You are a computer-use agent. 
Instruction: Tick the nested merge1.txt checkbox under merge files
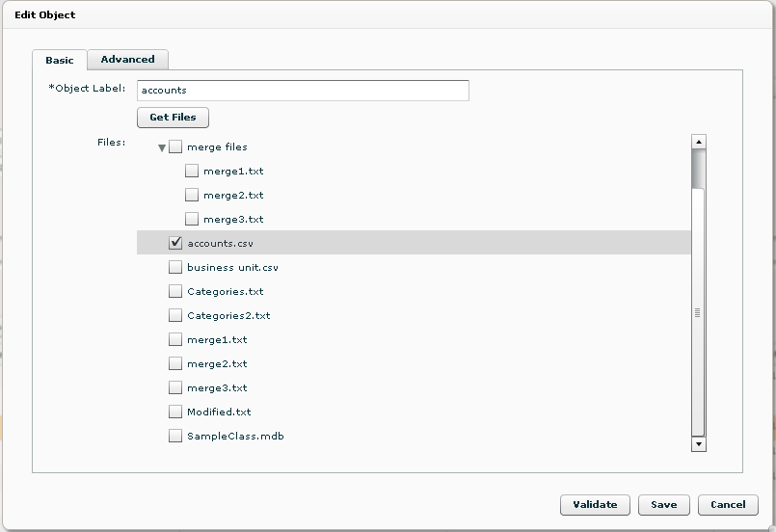point(192,171)
